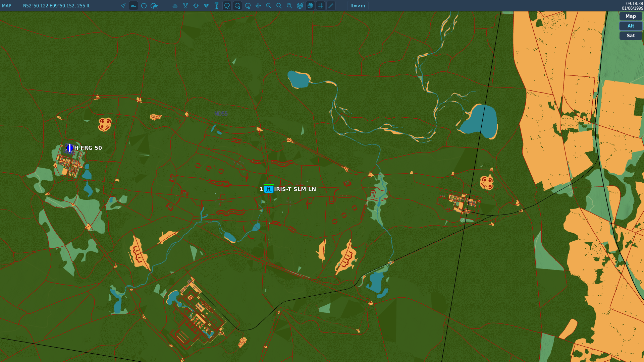This screenshot has width=644, height=362.
Task: Click the time display 09:18:38
Action: 635,3
